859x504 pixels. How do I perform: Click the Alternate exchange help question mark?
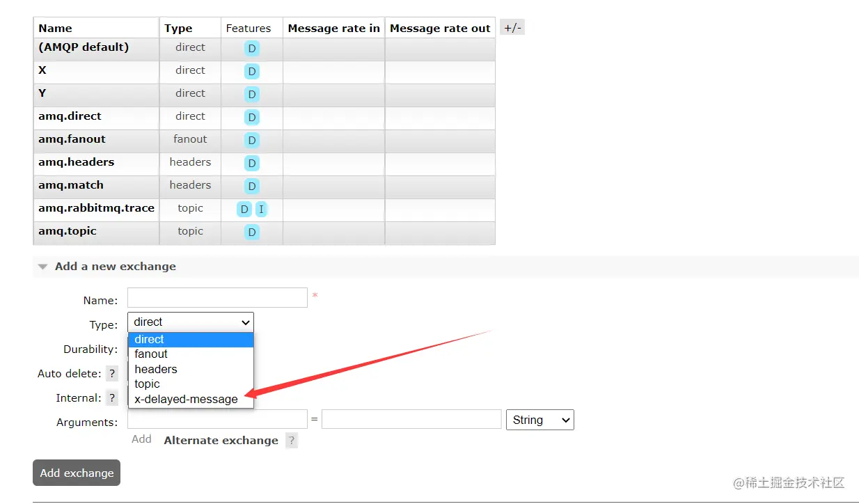click(292, 440)
